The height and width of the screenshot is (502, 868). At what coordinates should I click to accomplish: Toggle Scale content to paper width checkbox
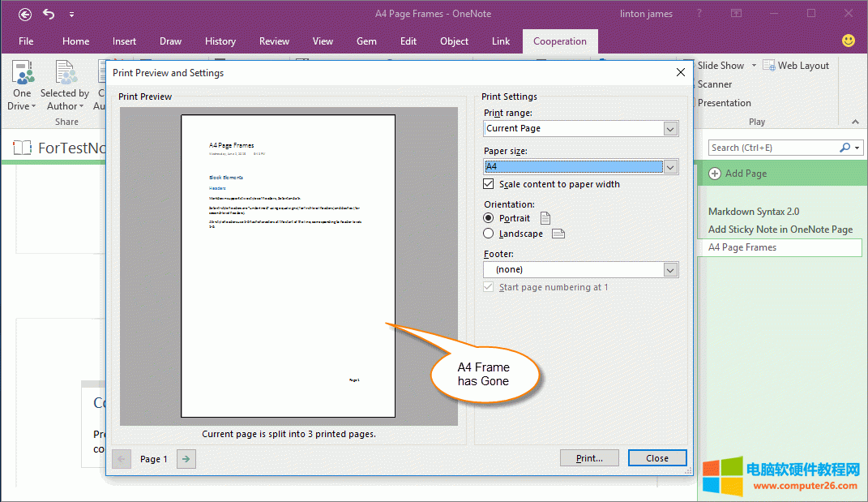(489, 184)
